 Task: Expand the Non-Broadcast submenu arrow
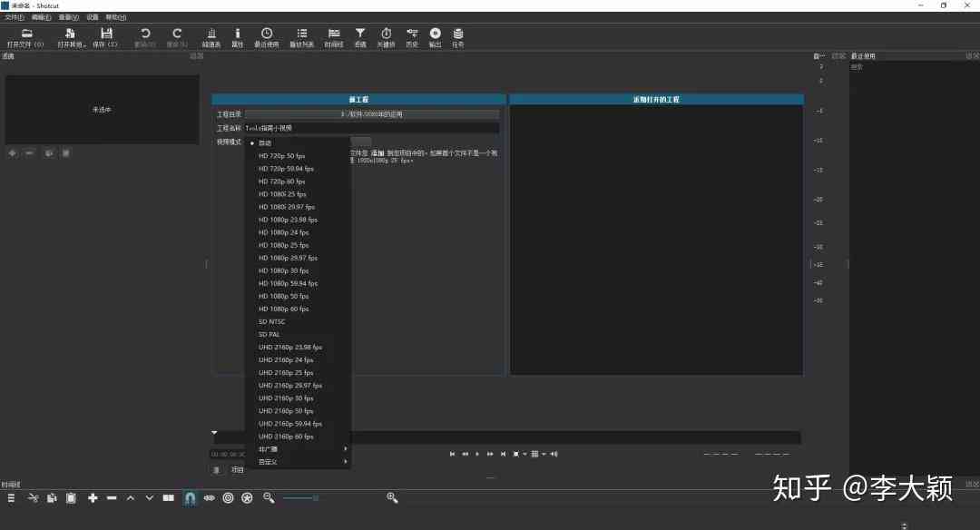click(346, 448)
